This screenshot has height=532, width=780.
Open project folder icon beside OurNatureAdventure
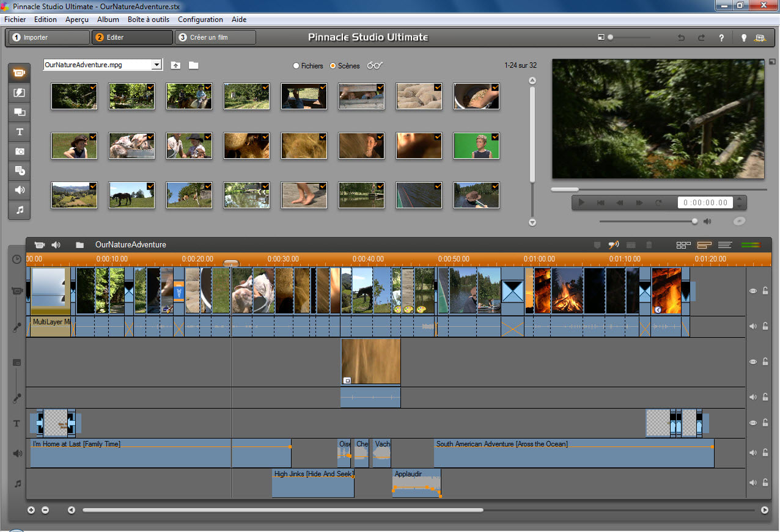click(80, 245)
